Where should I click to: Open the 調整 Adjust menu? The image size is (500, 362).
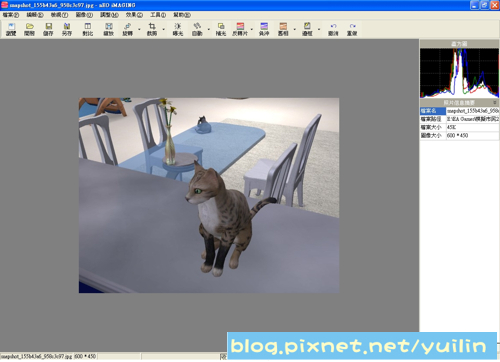point(109,15)
